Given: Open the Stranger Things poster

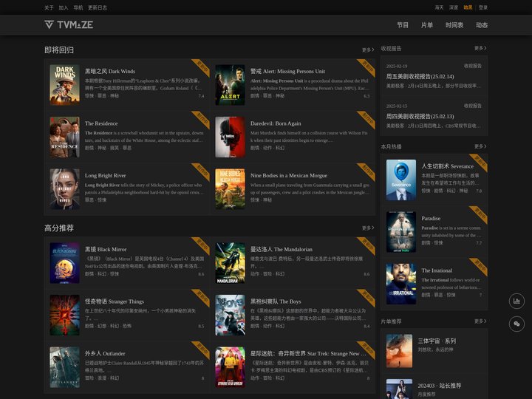Looking at the screenshot, I should click(64, 315).
